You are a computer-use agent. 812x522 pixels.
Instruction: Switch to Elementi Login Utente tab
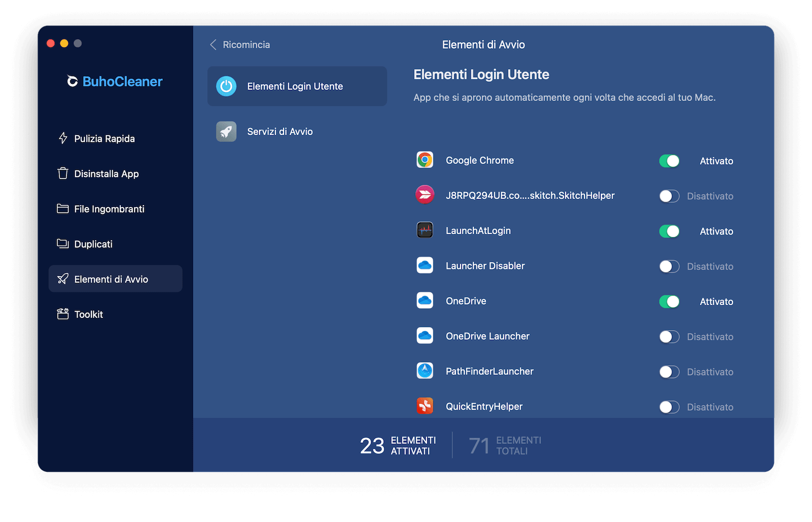tap(297, 86)
